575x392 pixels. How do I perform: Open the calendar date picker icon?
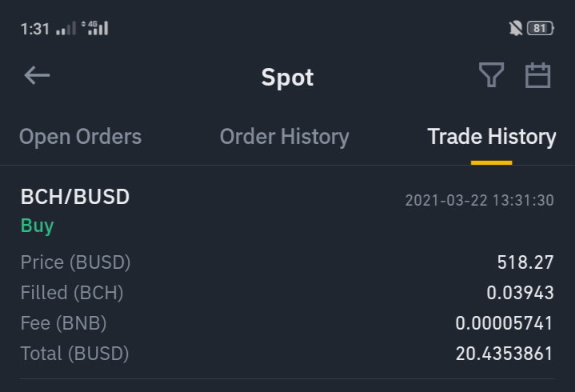coord(538,75)
